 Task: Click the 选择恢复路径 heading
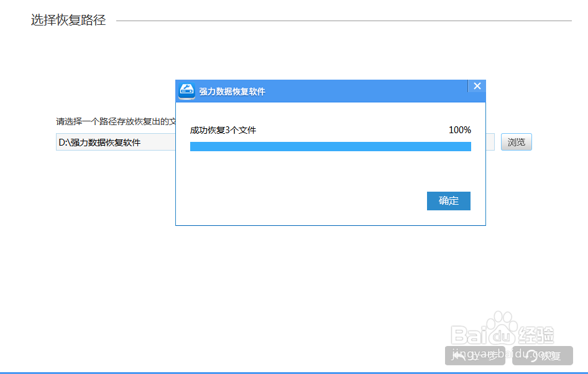pyautogui.click(x=68, y=20)
